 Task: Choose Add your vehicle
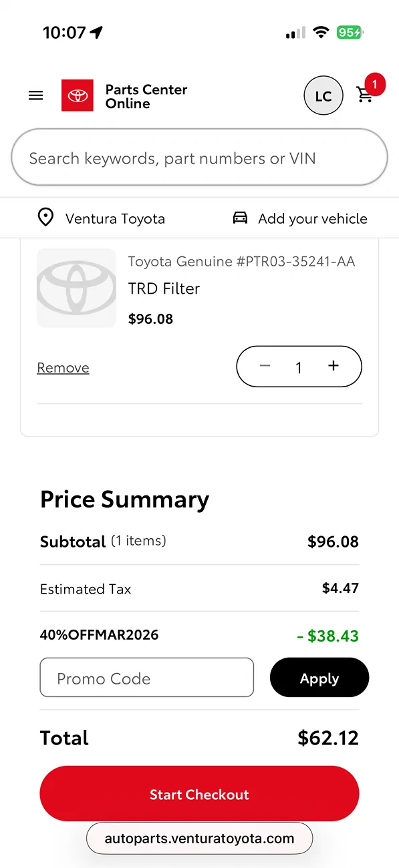pos(313,218)
